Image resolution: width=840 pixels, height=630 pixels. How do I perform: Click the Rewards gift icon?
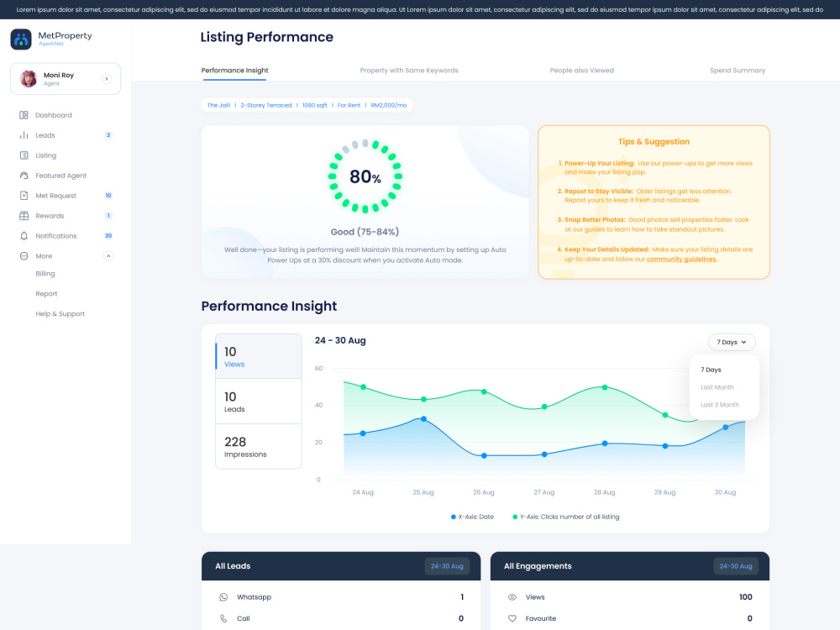pos(24,215)
